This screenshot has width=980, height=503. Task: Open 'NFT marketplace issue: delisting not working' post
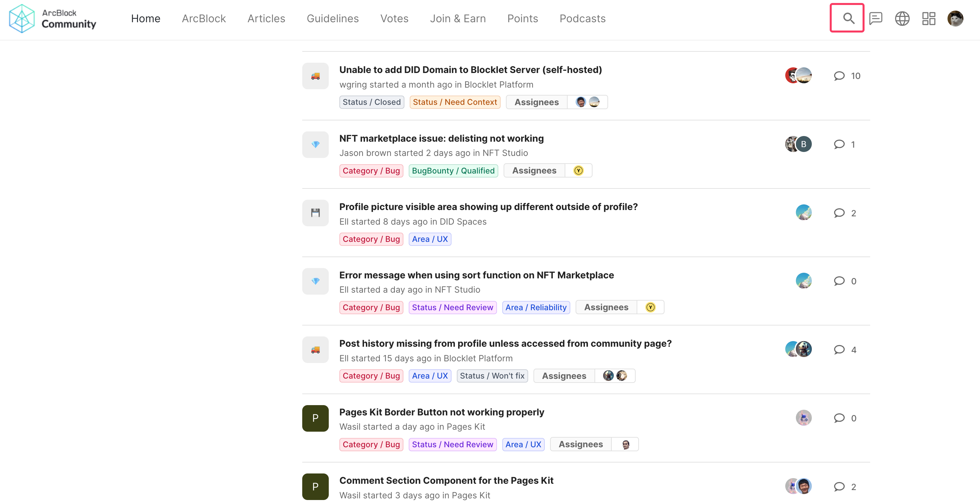(x=441, y=138)
